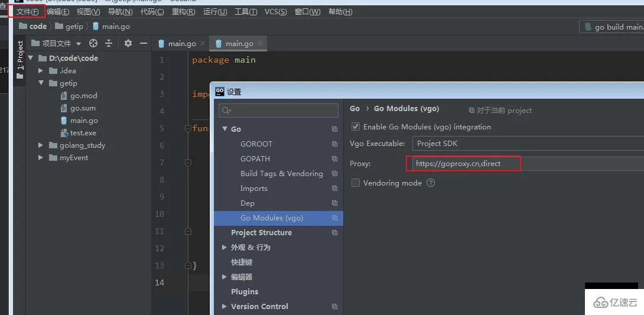Click project-level icon beside Imports
Screen dimensions: 644x315
pos(335,188)
